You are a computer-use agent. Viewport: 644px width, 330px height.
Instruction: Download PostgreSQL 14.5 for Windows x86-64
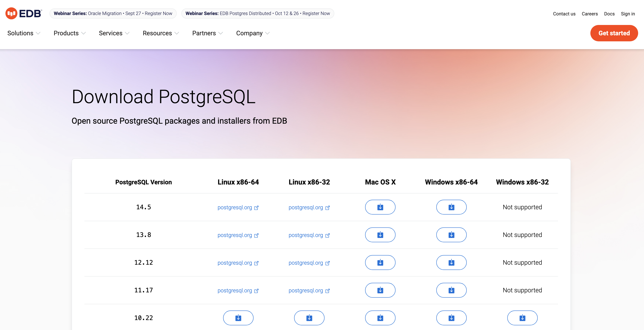pyautogui.click(x=451, y=207)
